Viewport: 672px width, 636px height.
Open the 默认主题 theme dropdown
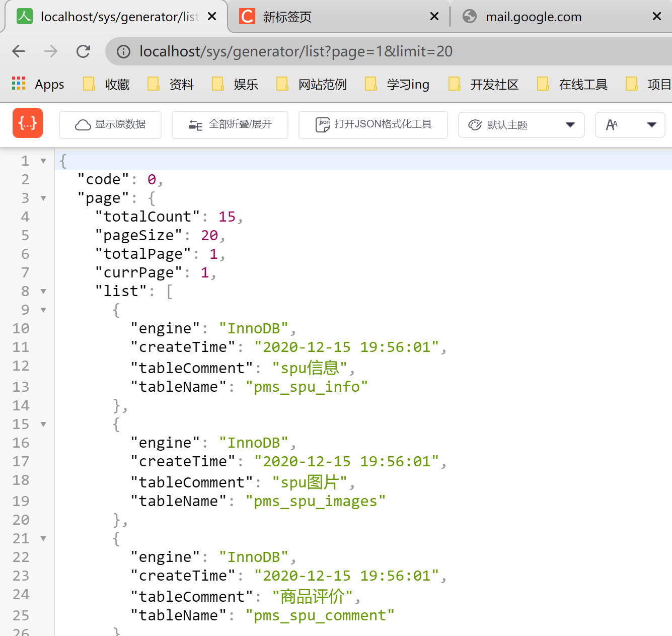coord(521,125)
